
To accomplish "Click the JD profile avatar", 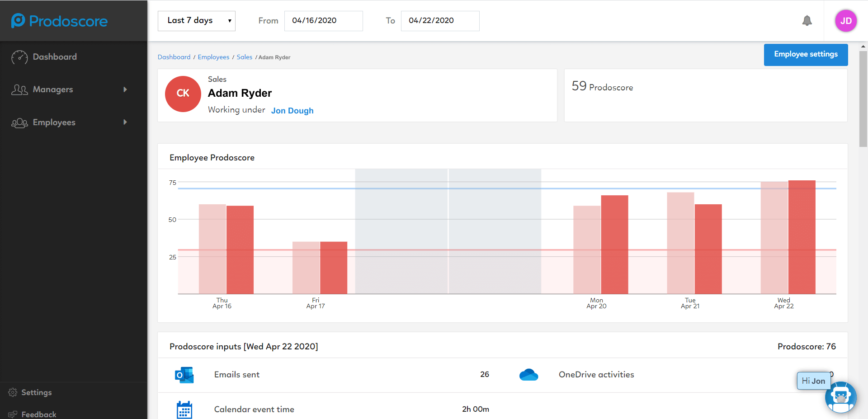I will coord(846,20).
